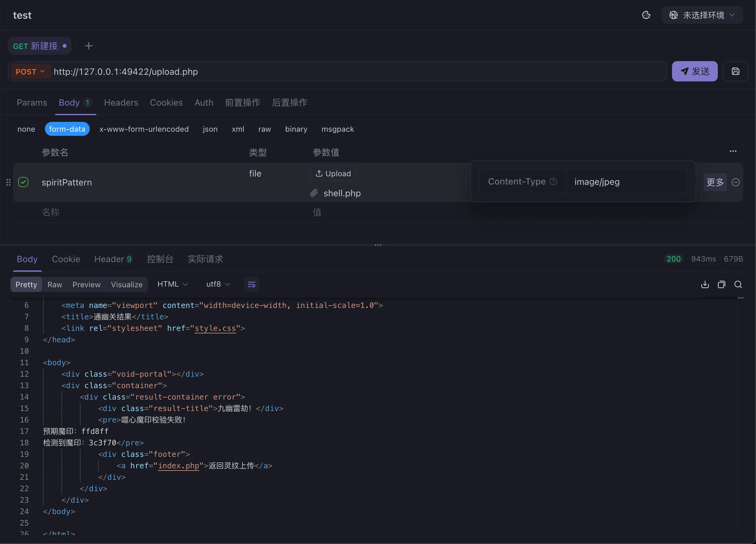Open the 实际请求 response tab
Screen dimensions: 756x544
click(205, 259)
